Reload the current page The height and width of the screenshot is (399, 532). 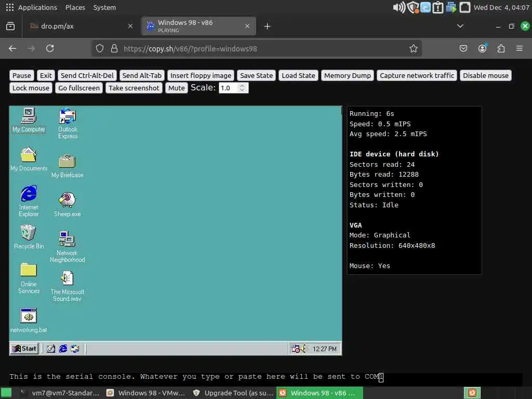pos(50,48)
